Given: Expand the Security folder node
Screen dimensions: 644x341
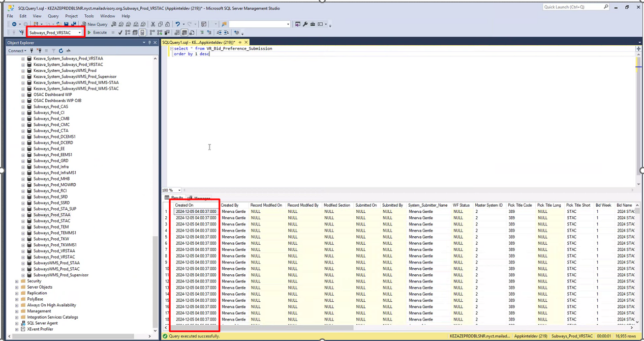Looking at the screenshot, I should point(17,281).
